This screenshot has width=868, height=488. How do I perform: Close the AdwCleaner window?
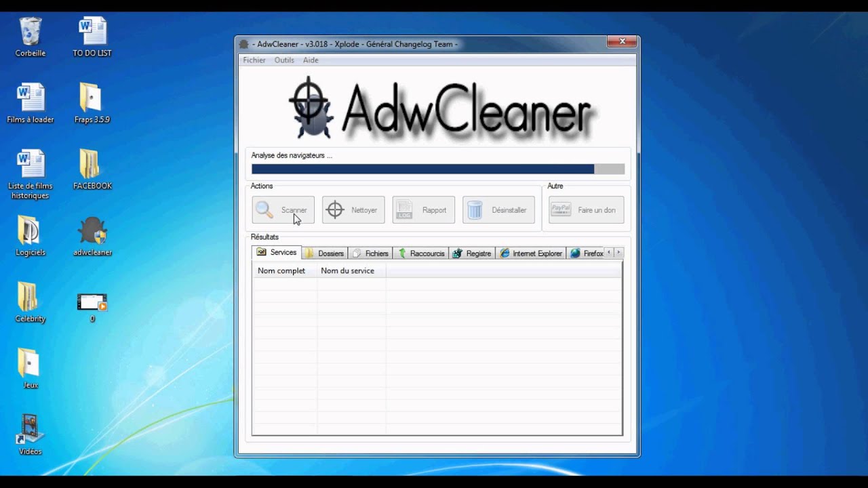click(x=622, y=42)
